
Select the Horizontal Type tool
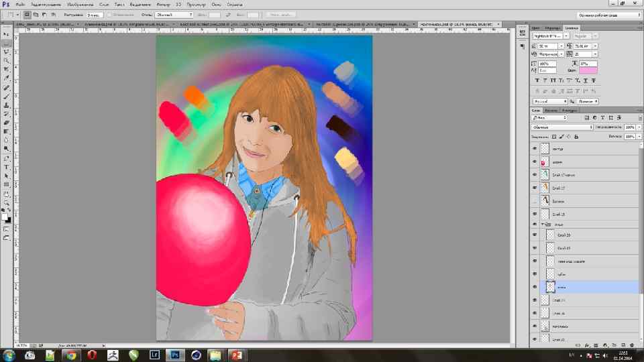(x=6, y=167)
